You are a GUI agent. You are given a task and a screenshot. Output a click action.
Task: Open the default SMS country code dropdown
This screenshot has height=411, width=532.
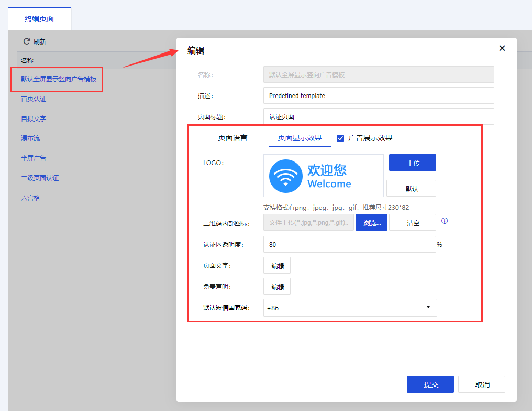click(350, 308)
